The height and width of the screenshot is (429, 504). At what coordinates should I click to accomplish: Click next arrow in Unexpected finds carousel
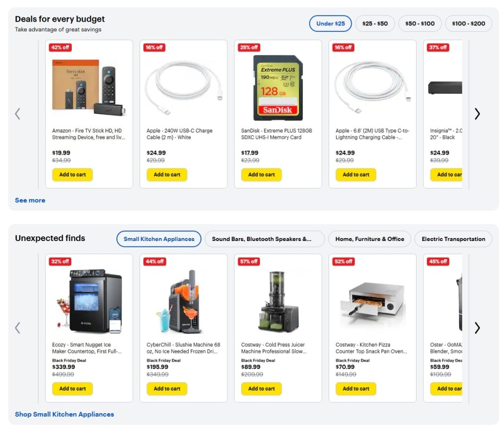[477, 328]
